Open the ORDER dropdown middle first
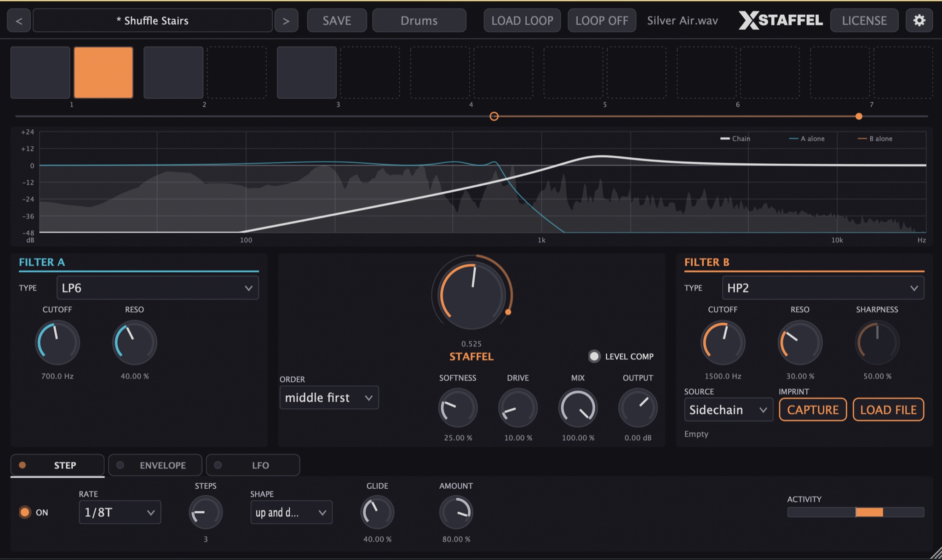Viewport: 942px width, 560px height. pos(329,398)
